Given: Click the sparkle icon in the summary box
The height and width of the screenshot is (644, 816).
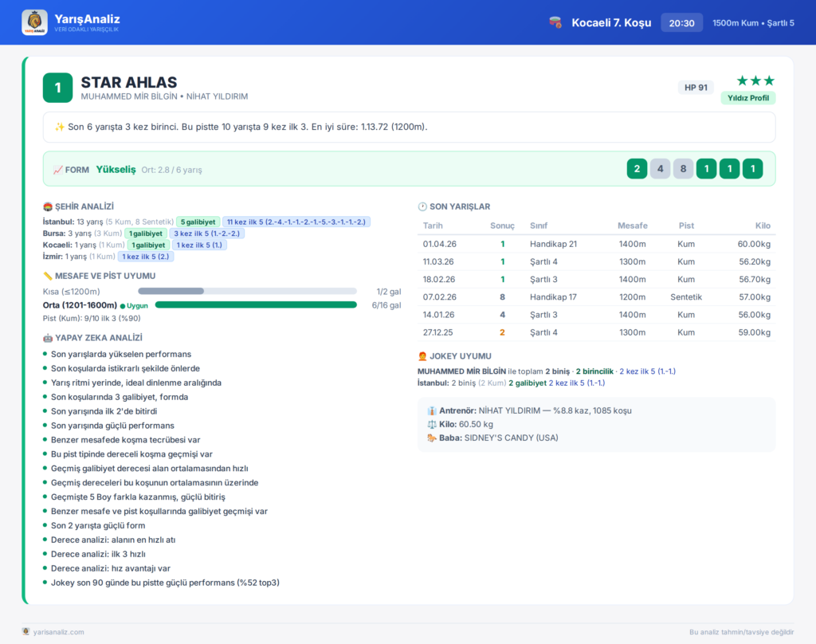Looking at the screenshot, I should 59,127.
